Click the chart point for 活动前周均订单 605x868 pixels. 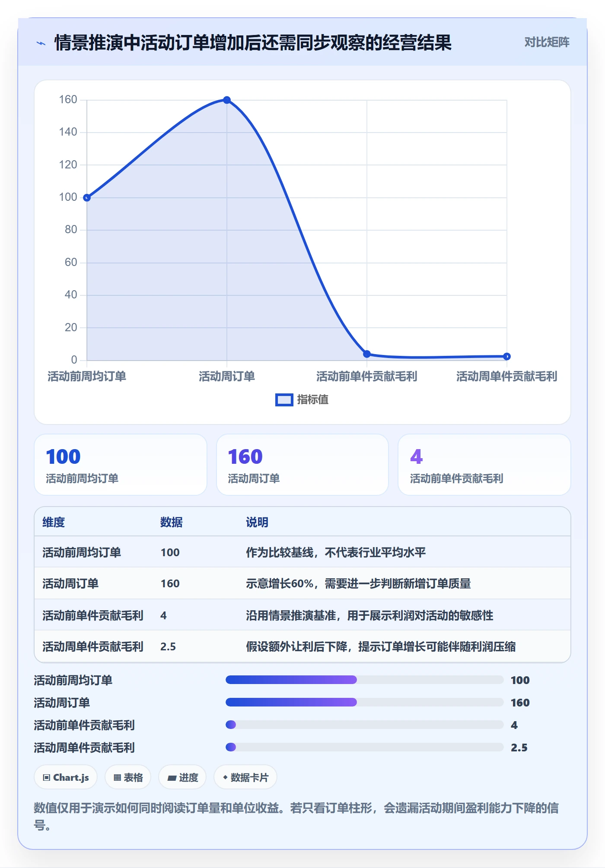point(87,198)
